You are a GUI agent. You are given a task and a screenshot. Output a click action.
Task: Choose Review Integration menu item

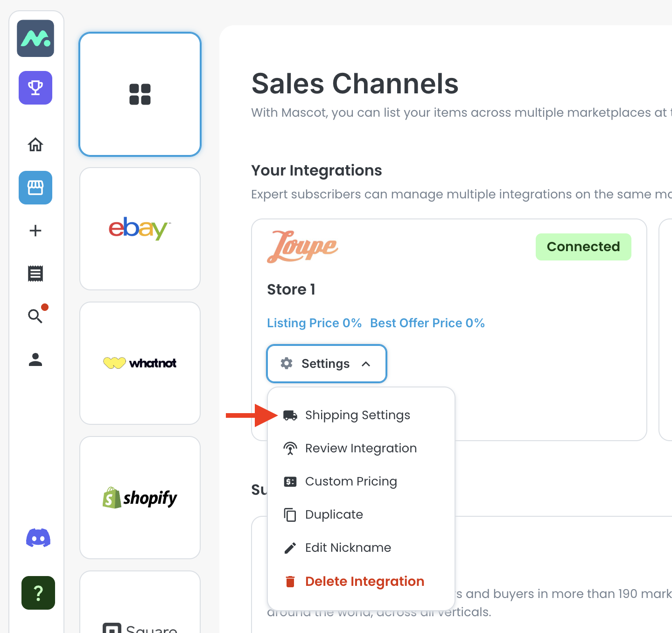[361, 448]
